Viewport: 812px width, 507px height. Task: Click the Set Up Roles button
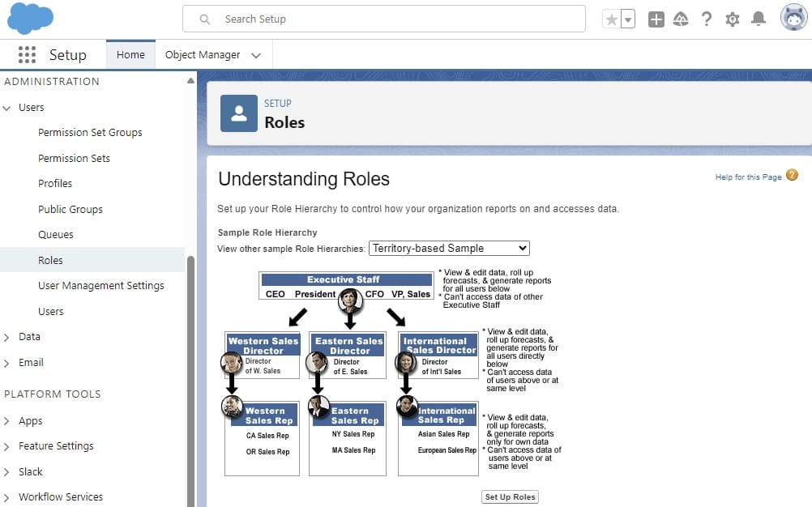[510, 496]
